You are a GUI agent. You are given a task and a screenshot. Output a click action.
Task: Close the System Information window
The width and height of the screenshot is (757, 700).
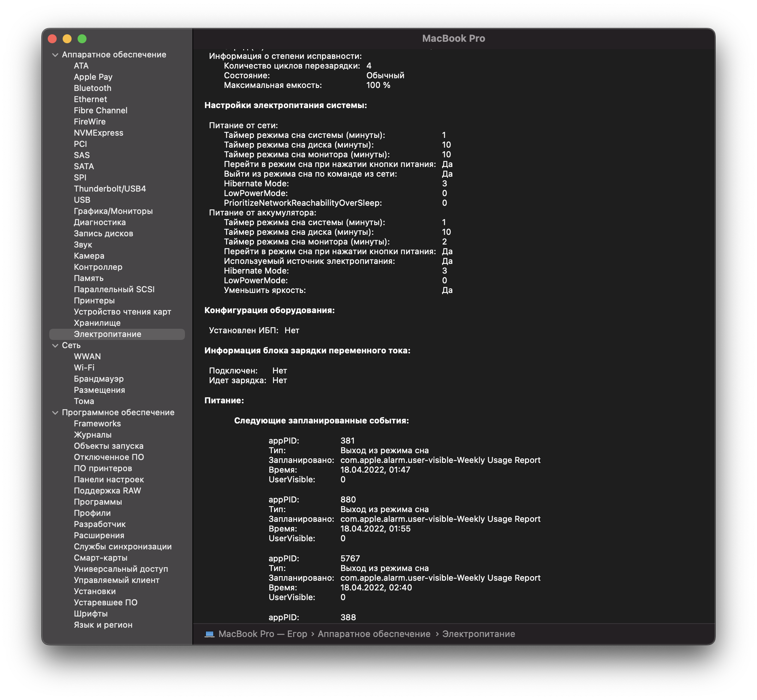(x=52, y=39)
